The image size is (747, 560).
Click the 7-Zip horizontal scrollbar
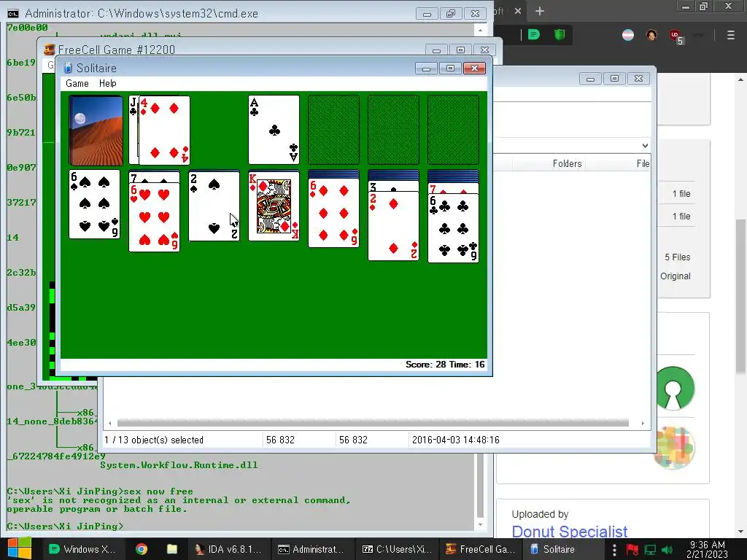[x=373, y=423]
